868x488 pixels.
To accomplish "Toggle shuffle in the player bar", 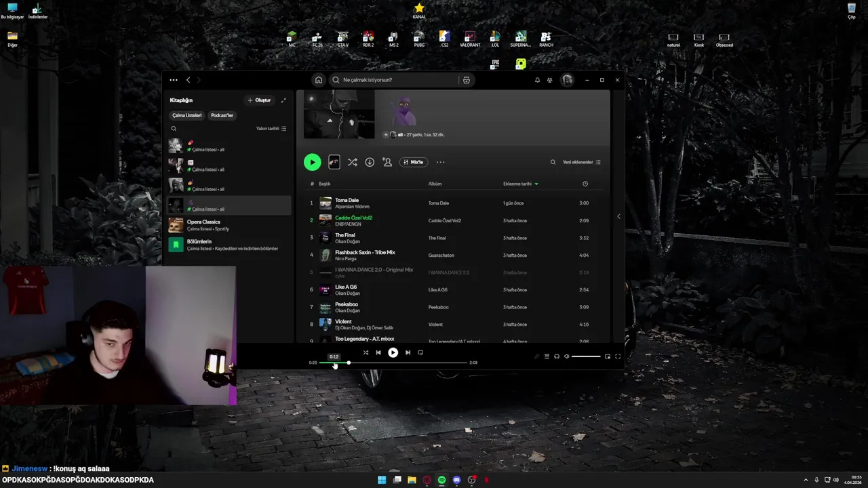I will pyautogui.click(x=366, y=352).
